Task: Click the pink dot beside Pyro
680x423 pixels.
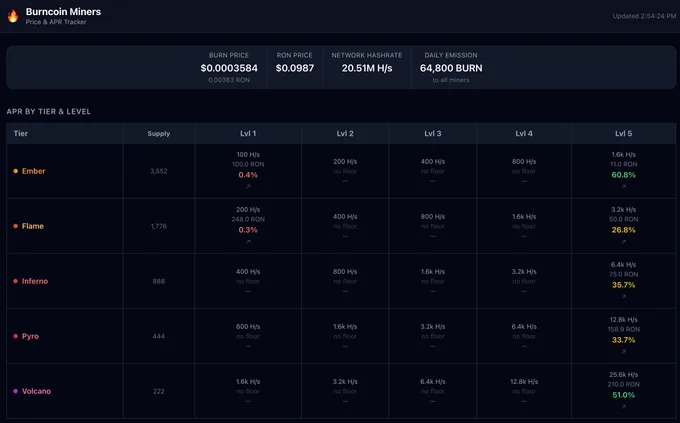Action: 16,336
